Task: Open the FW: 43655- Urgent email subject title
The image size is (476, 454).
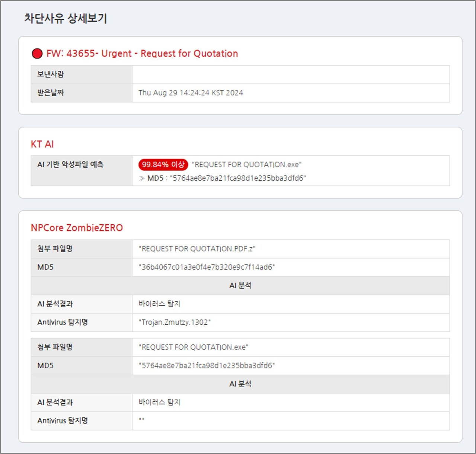Action: click(x=142, y=54)
